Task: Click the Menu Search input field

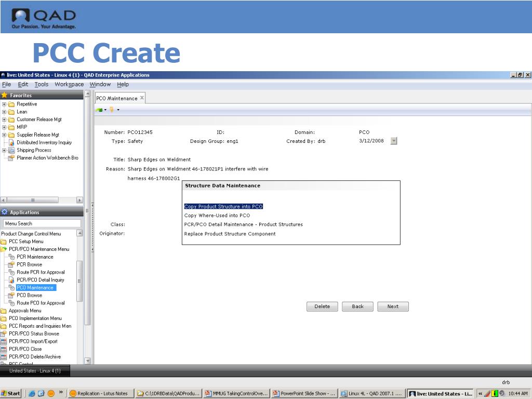Action: (42, 223)
